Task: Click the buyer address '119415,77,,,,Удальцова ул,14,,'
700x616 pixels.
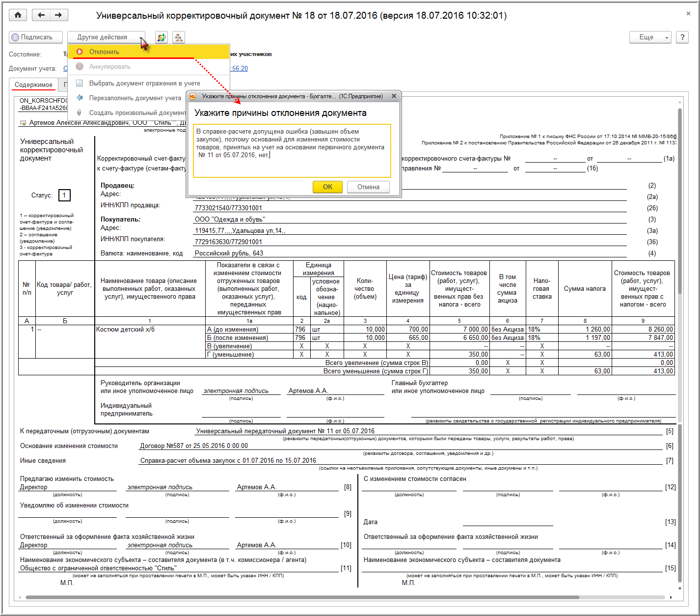Action: pos(240,231)
